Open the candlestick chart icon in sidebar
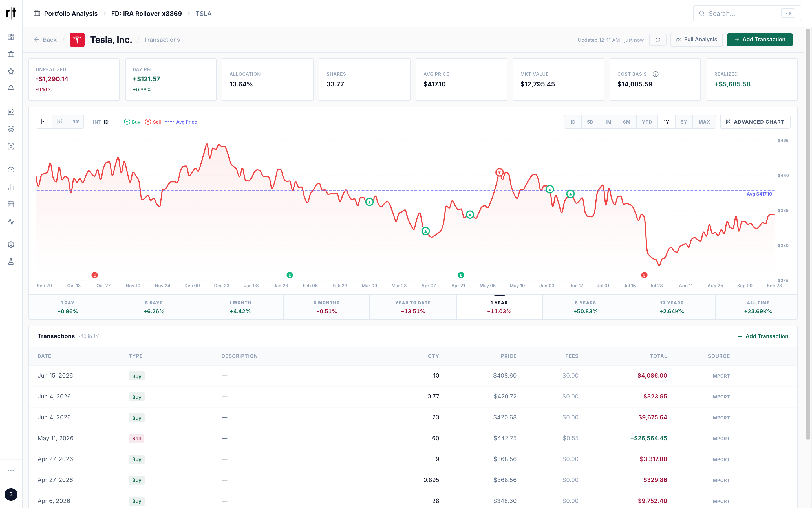The width and height of the screenshot is (812, 508). [11, 112]
